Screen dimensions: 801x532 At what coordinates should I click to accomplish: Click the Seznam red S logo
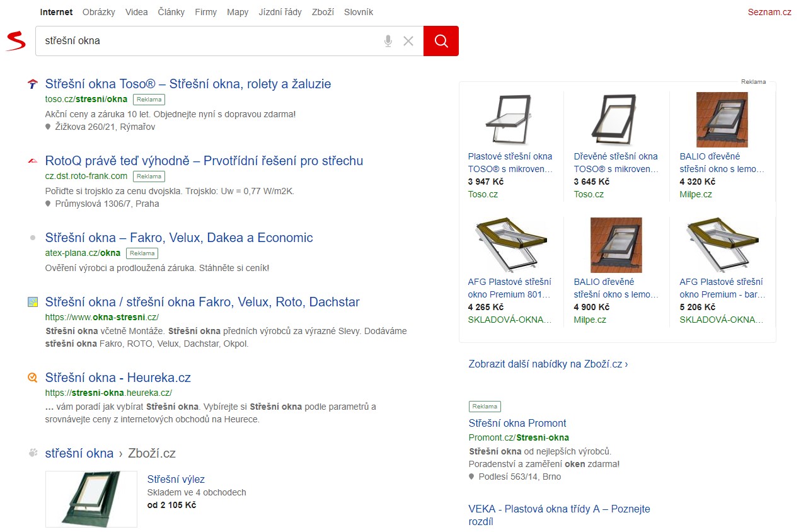coord(16,41)
